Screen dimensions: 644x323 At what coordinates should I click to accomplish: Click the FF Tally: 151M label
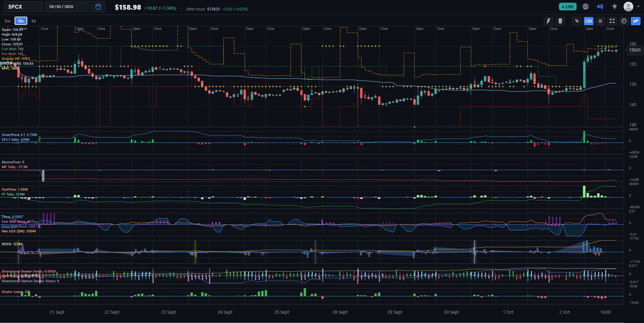pyautogui.click(x=13, y=194)
